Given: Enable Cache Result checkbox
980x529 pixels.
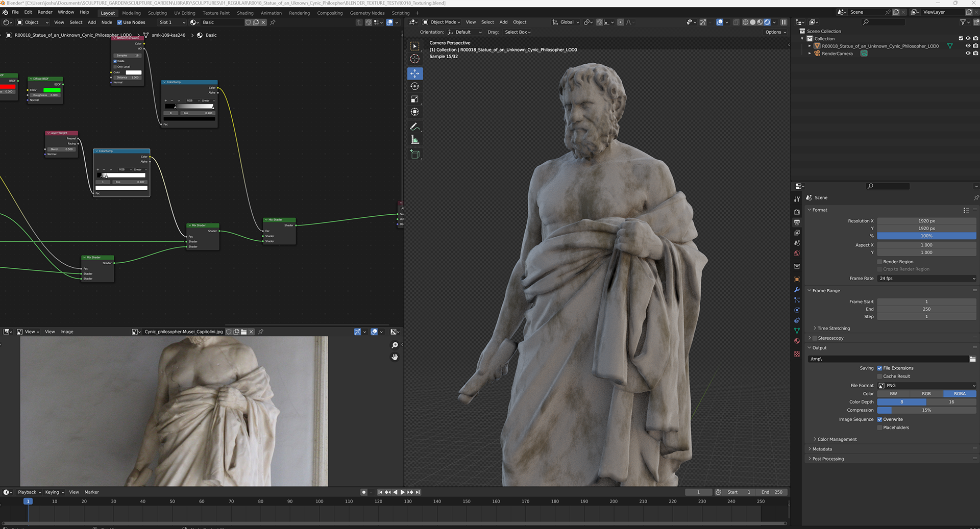Looking at the screenshot, I should [x=879, y=376].
